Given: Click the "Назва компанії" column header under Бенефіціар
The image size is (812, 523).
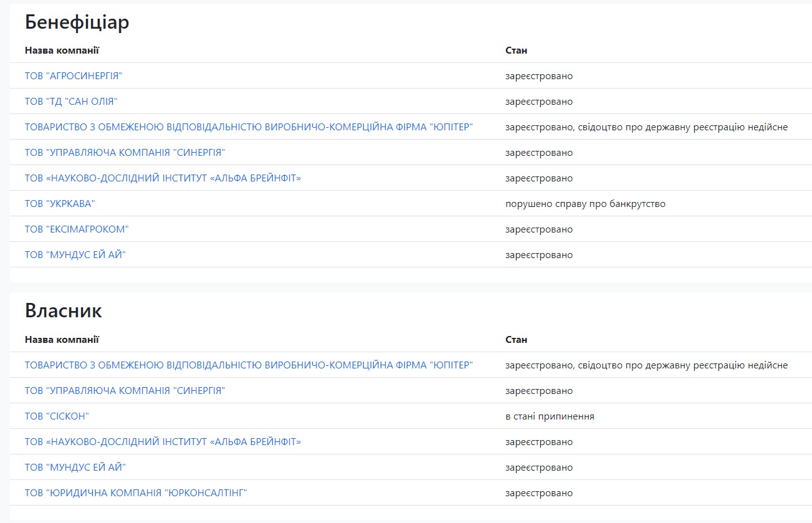Looking at the screenshot, I should pyautogui.click(x=62, y=50).
